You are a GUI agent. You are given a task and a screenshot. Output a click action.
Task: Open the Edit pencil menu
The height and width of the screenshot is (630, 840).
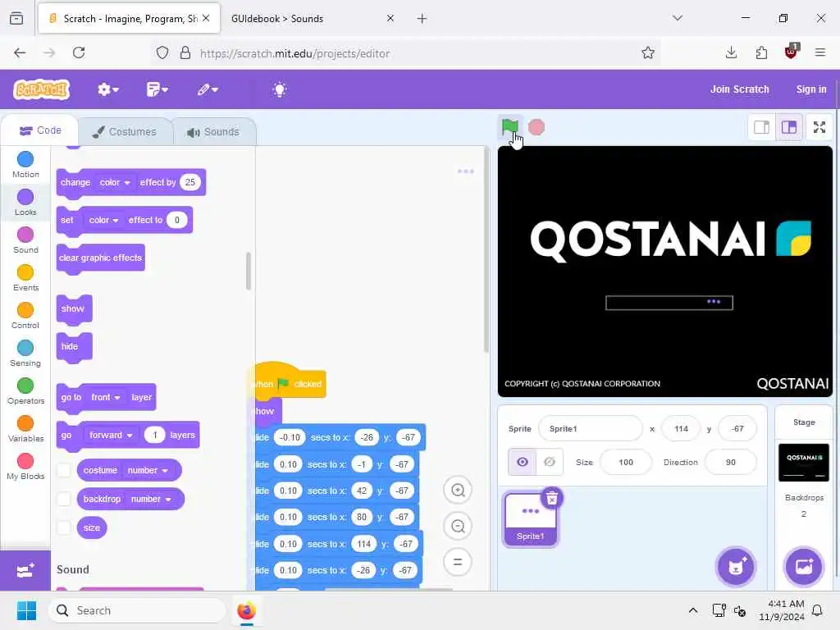coord(208,89)
